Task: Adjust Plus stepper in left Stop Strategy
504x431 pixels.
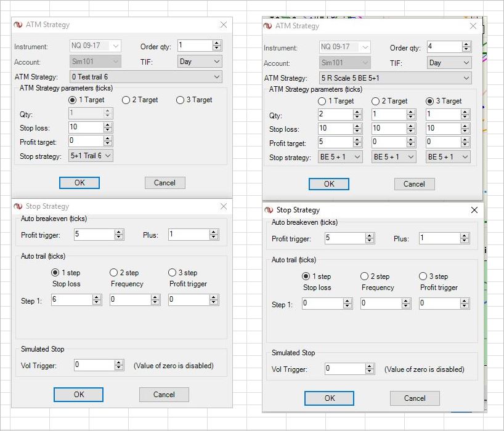Action: pyautogui.click(x=214, y=235)
